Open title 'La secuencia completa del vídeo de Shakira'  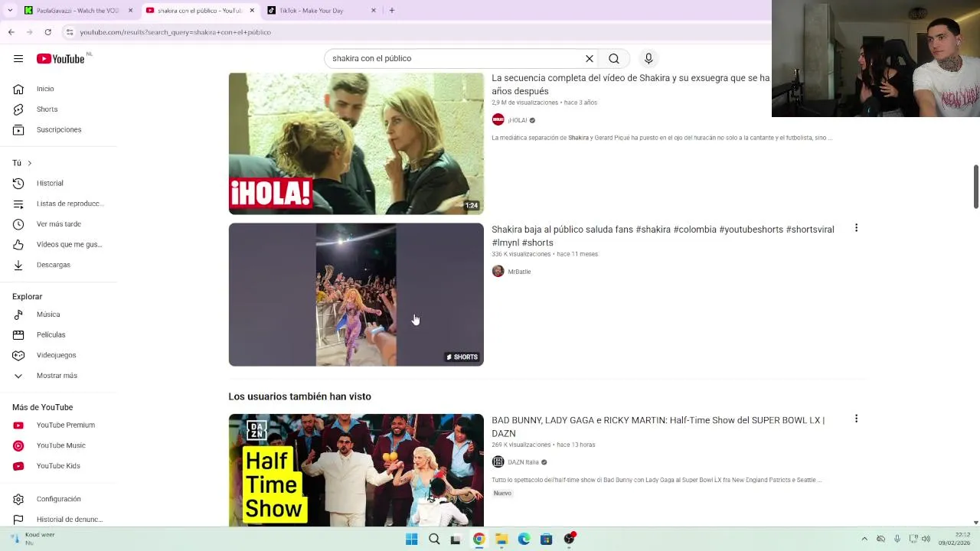(630, 84)
